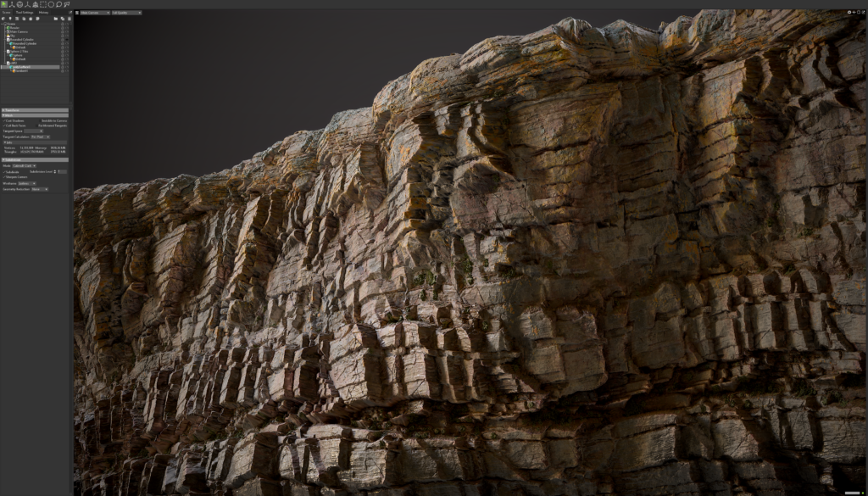868x496 pixels.
Task: Click the square icon at viewport top-right
Action: point(859,12)
